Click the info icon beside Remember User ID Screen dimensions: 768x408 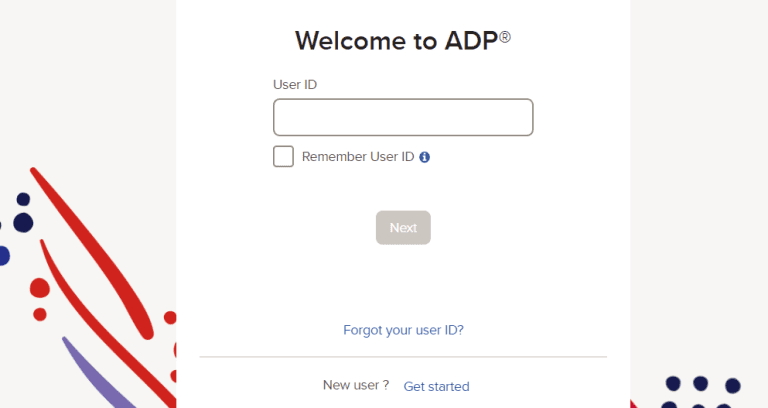point(424,157)
